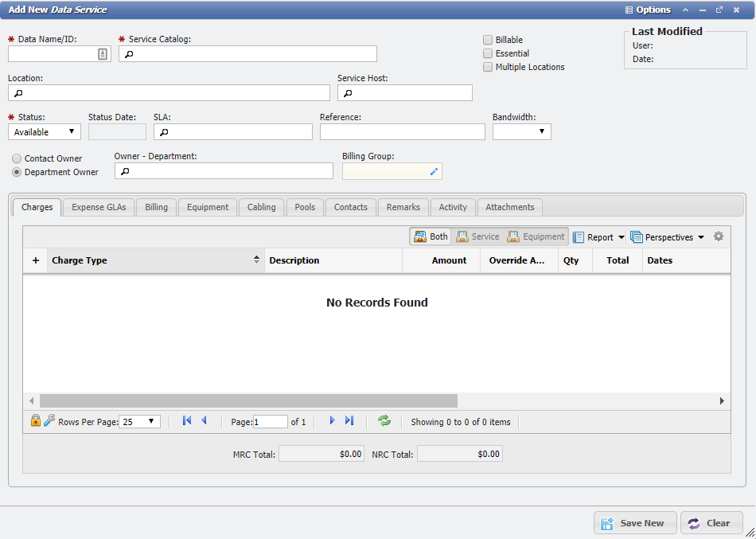Click the Clear button

pyautogui.click(x=711, y=523)
